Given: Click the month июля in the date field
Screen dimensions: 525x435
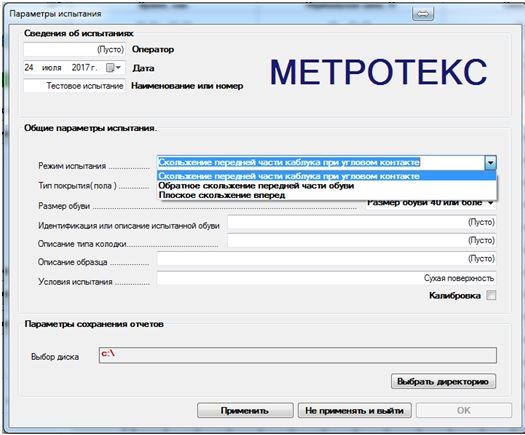Looking at the screenshot, I should tap(52, 68).
